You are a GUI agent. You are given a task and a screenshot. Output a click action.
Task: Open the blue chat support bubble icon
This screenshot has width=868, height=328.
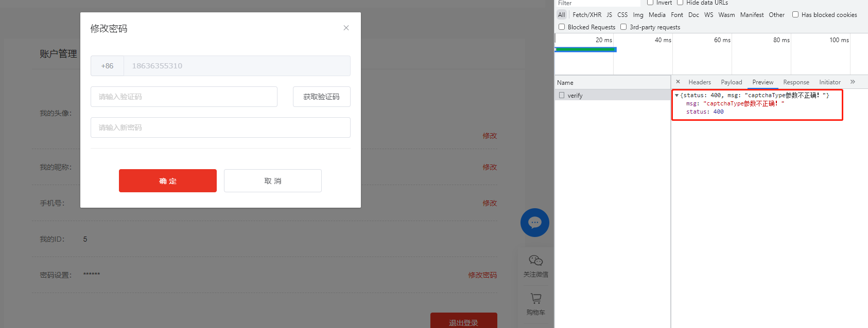[x=535, y=223]
